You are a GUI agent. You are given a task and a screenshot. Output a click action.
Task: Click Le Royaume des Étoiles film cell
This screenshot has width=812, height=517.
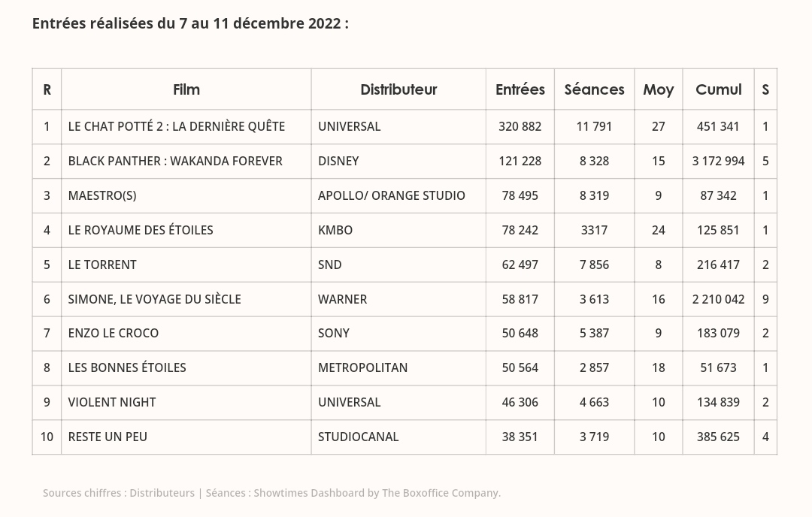point(141,230)
